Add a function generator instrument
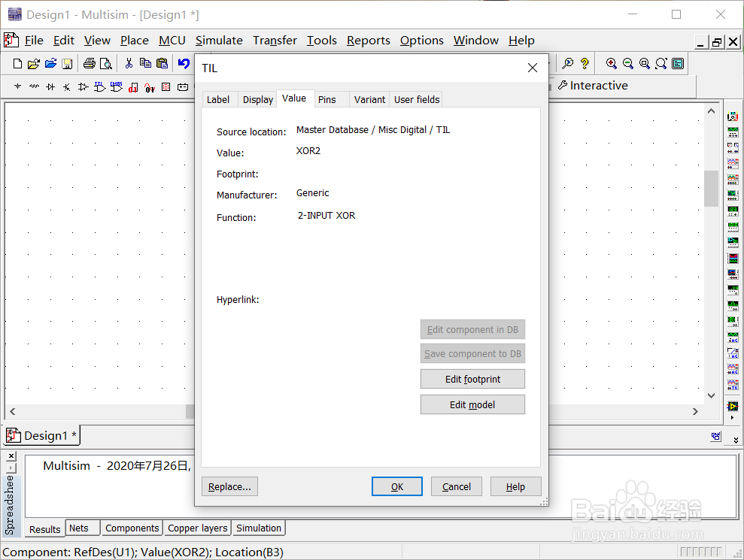The height and width of the screenshot is (560, 744). point(733,132)
